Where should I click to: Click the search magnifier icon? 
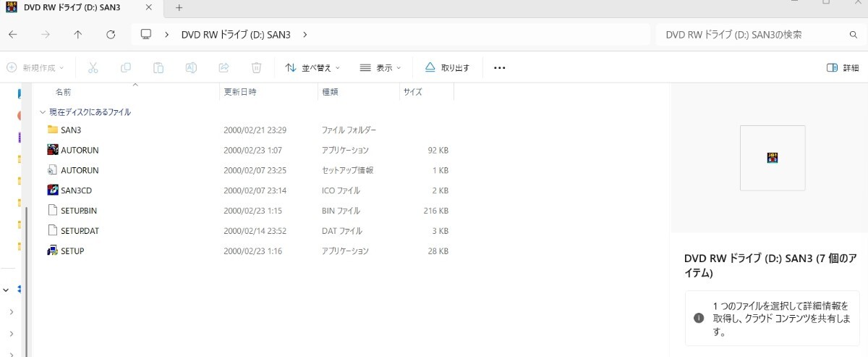pyautogui.click(x=853, y=34)
